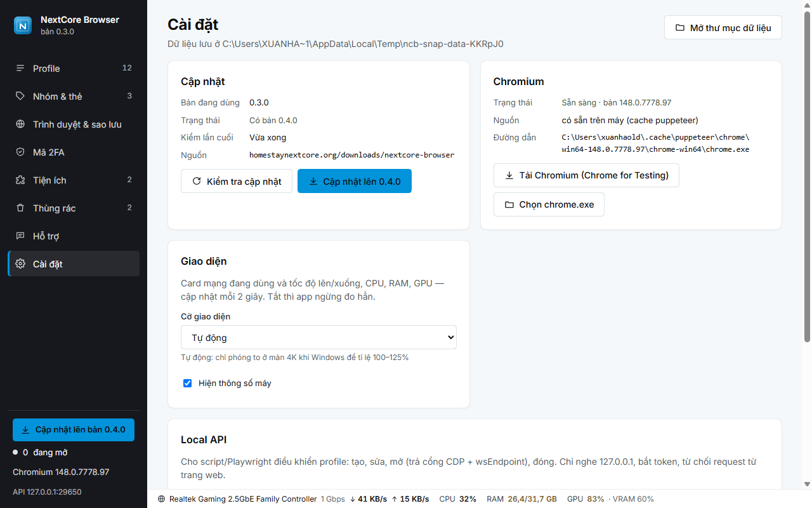Open the Thùng rác page
The height and width of the screenshot is (508, 812).
[x=74, y=208]
